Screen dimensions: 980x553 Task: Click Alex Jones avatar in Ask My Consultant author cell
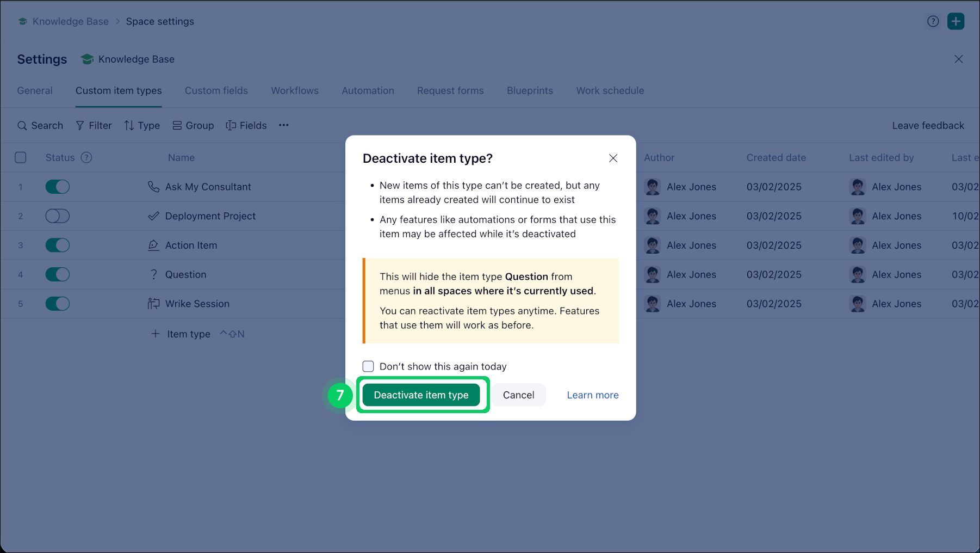tap(653, 187)
